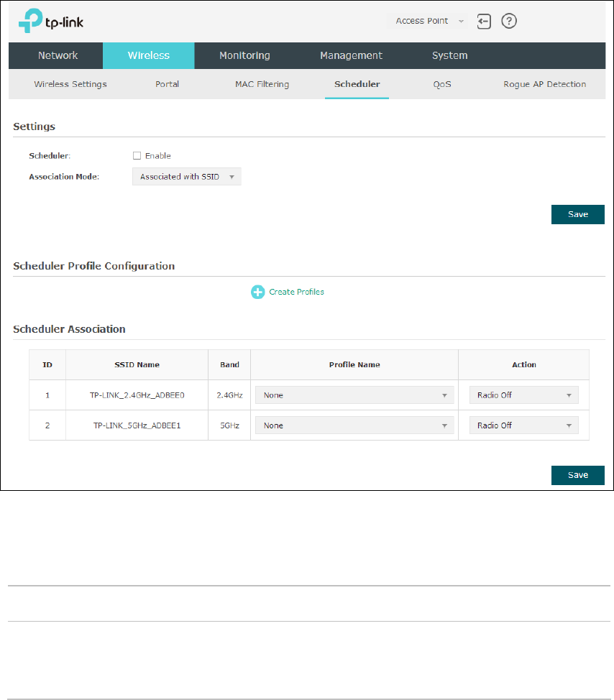The image size is (614, 700).
Task: Switch to the Monitoring tab
Action: click(244, 55)
